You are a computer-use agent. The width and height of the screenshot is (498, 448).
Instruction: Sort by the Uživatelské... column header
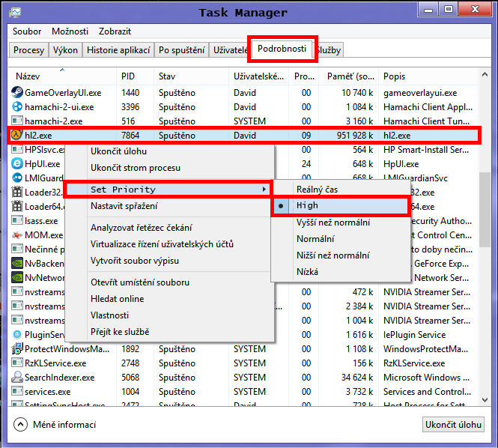(x=258, y=76)
